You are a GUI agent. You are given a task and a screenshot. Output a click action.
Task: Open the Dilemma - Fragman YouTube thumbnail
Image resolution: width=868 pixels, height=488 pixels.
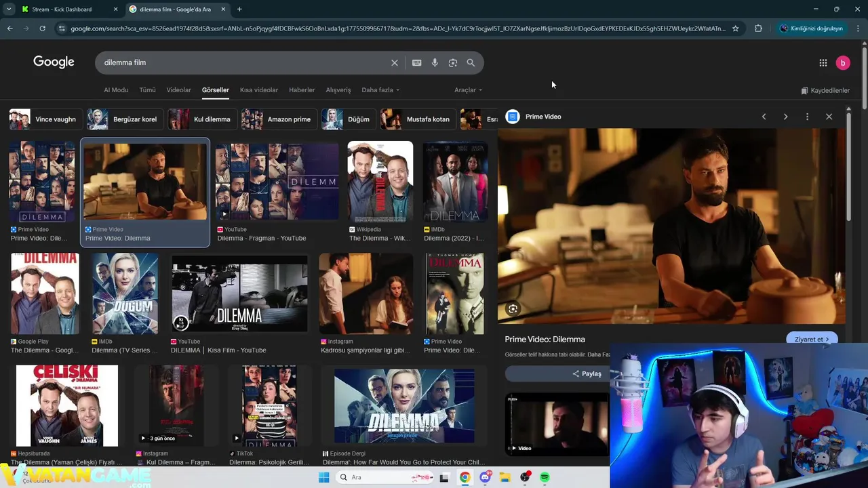[277, 180]
